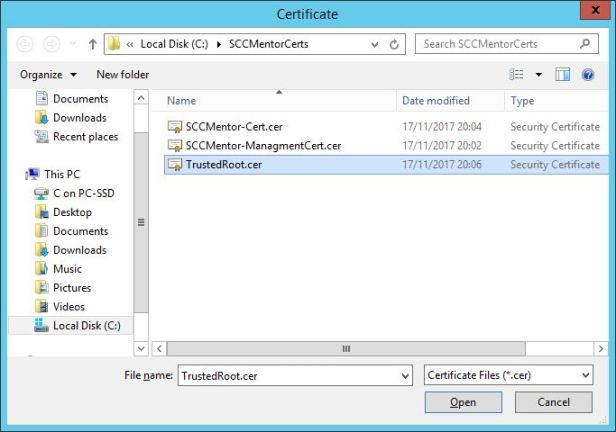Select Downloads under Favorites in the sidebar

point(71,117)
